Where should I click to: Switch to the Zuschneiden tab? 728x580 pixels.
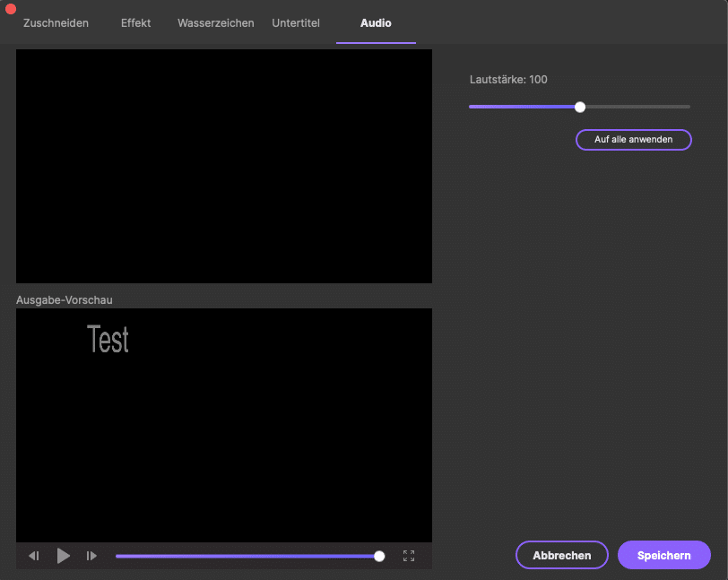[56, 23]
